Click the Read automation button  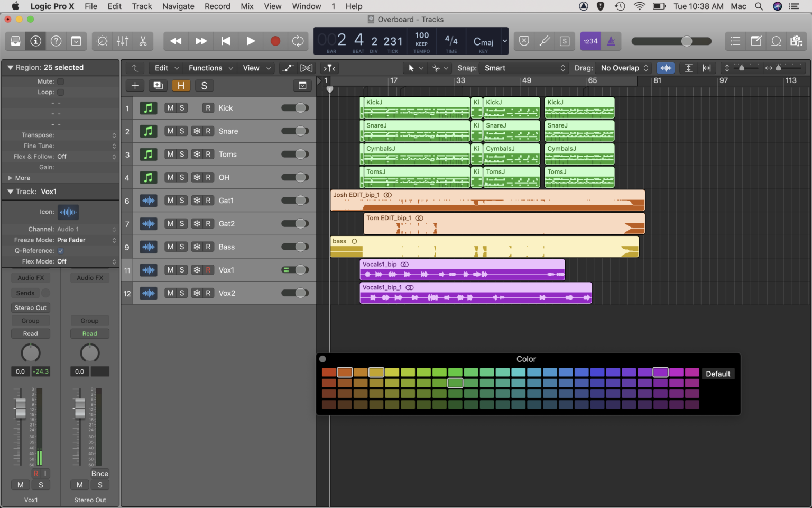click(x=30, y=333)
